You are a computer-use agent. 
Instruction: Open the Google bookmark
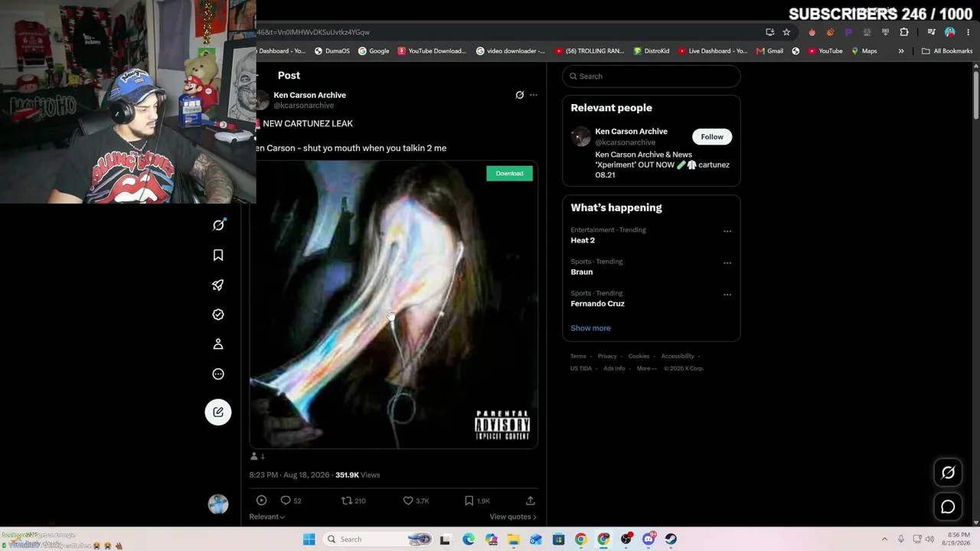[x=374, y=51]
